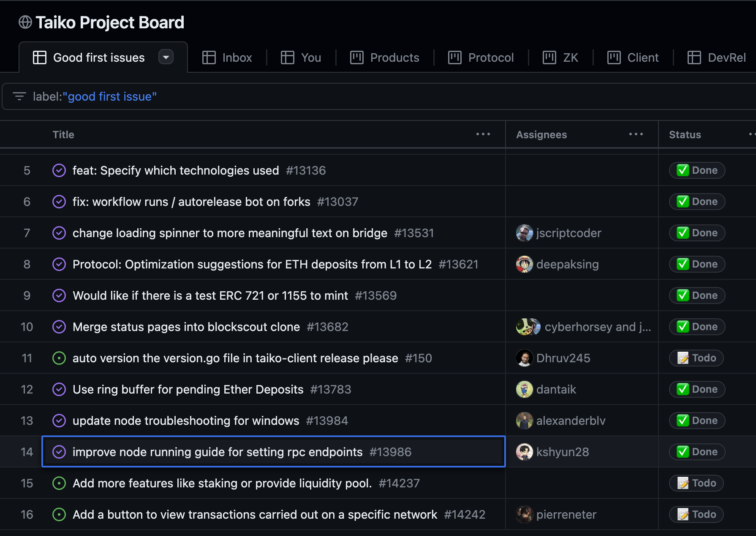Click closed-issue icon for #13783

[x=59, y=389]
